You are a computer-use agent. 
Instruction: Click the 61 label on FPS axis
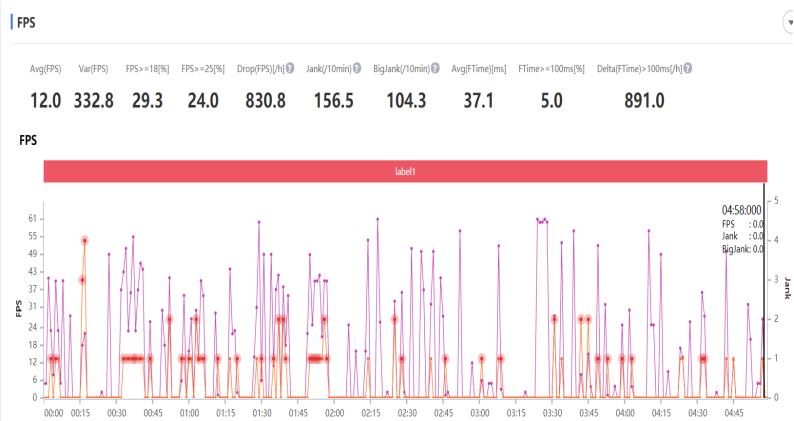[x=33, y=218]
